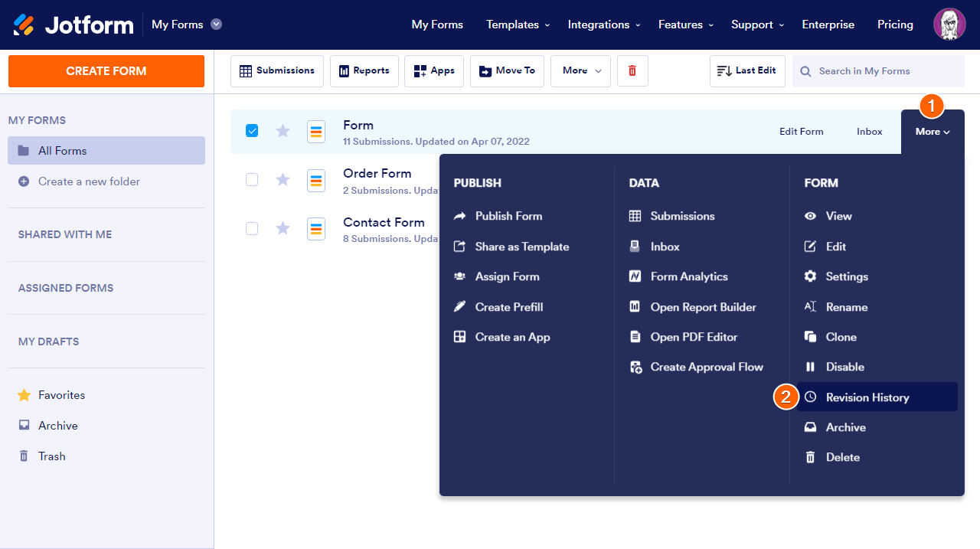Image resolution: width=980 pixels, height=549 pixels.
Task: Select Form Analytics in Data column
Action: tap(688, 276)
